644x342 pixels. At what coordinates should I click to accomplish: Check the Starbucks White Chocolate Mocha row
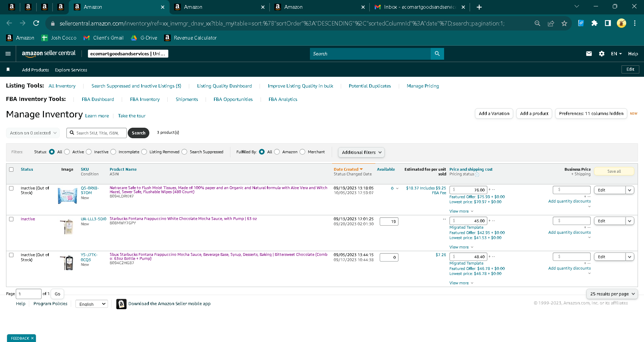[x=11, y=219]
